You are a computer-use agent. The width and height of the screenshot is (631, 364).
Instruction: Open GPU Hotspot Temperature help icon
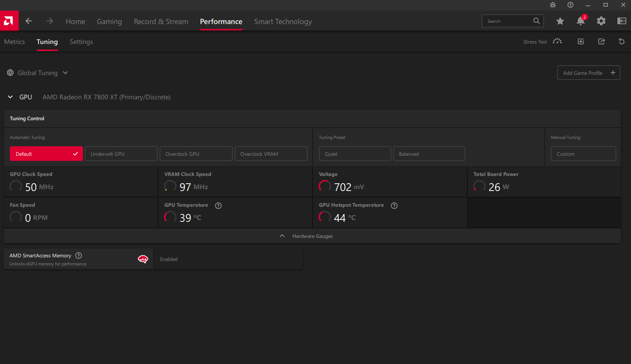coord(394,206)
